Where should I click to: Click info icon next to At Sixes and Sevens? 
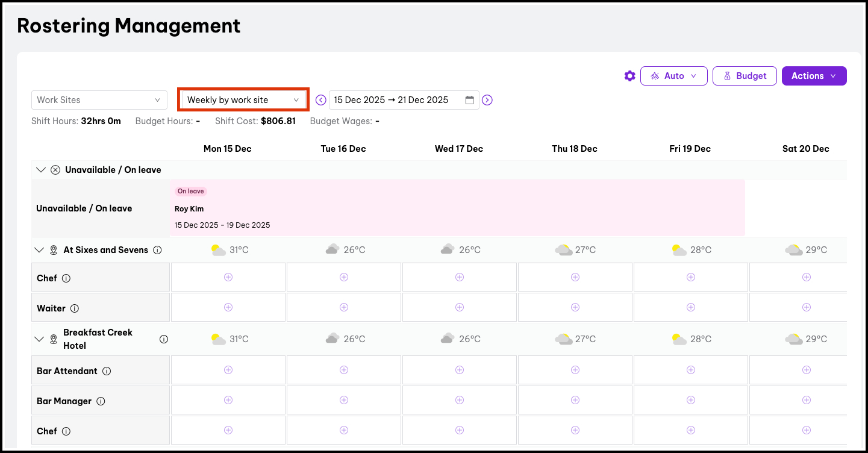[158, 250]
